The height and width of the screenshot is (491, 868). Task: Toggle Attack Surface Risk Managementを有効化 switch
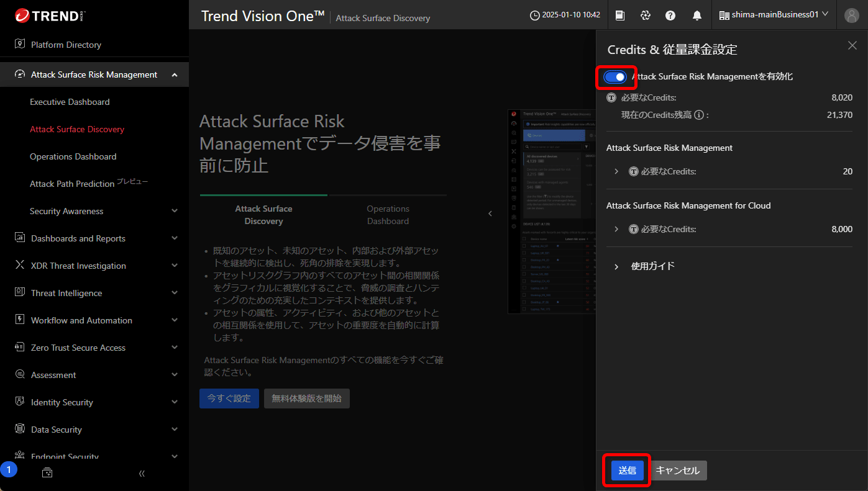click(615, 76)
